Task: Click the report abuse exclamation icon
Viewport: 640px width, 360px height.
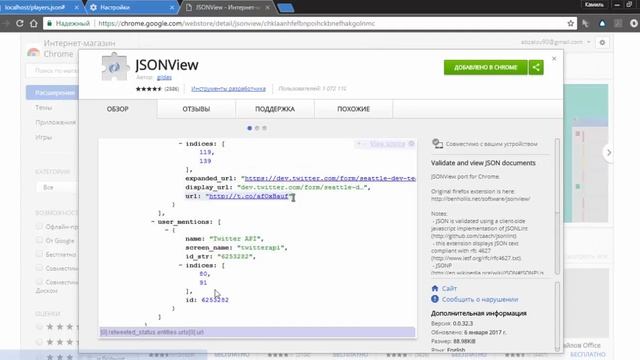Action: click(x=435, y=299)
